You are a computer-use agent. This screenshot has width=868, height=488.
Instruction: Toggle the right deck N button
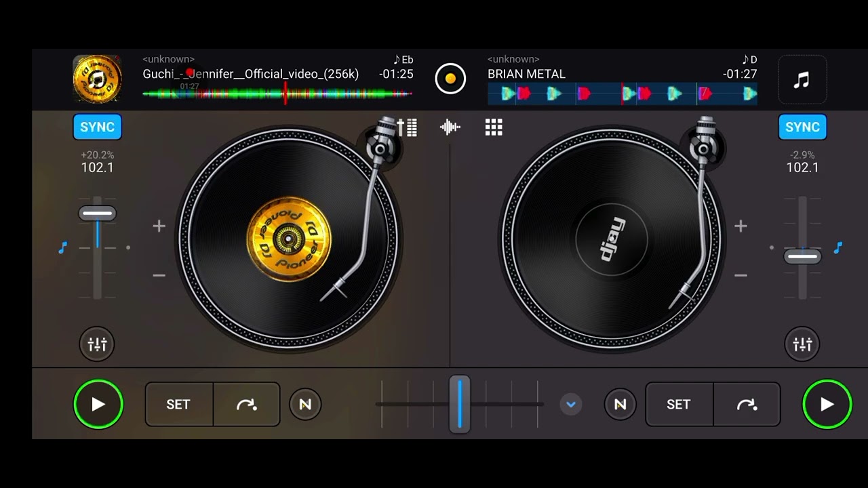coord(620,405)
